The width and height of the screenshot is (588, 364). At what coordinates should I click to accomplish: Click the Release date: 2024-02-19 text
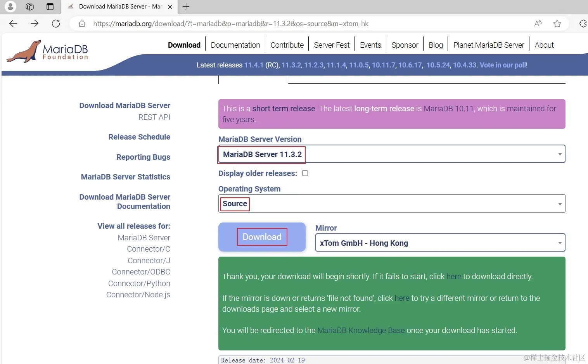263,360
